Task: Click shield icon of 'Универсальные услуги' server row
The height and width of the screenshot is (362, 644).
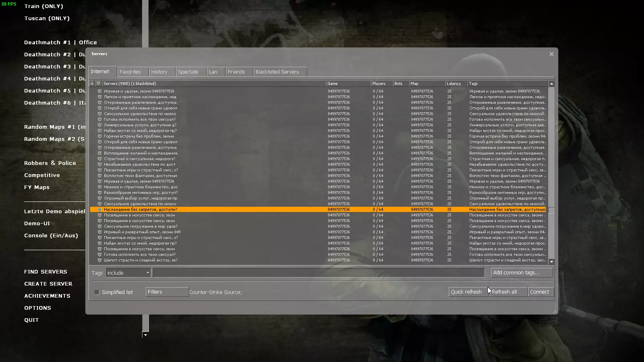Action: click(99, 125)
